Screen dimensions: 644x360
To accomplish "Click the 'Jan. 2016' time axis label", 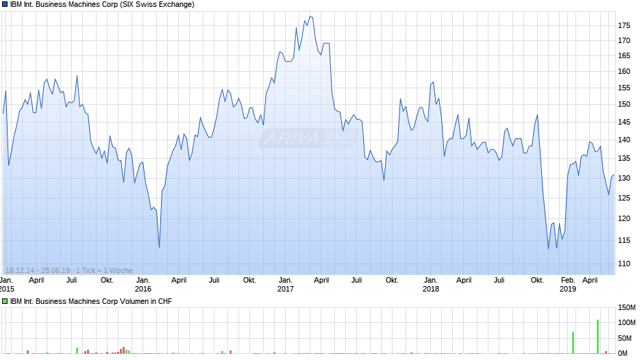I will 143,285.
